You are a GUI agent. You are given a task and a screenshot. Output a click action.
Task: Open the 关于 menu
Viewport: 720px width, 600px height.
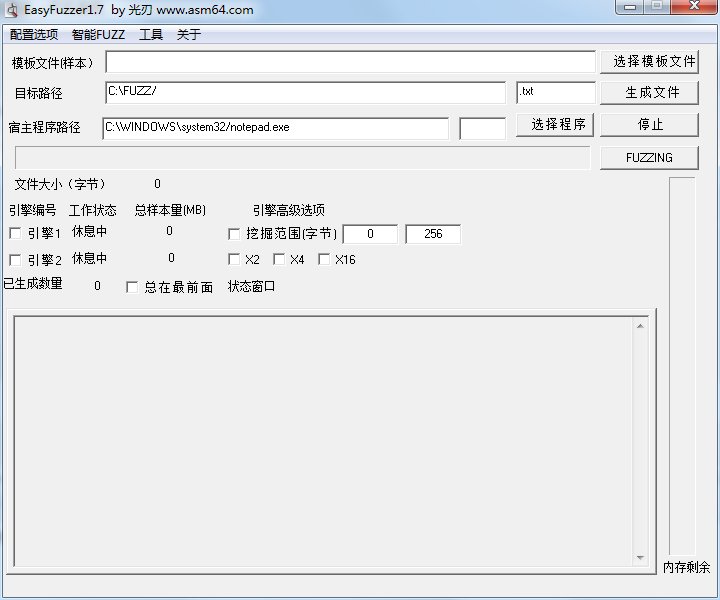pyautogui.click(x=189, y=34)
